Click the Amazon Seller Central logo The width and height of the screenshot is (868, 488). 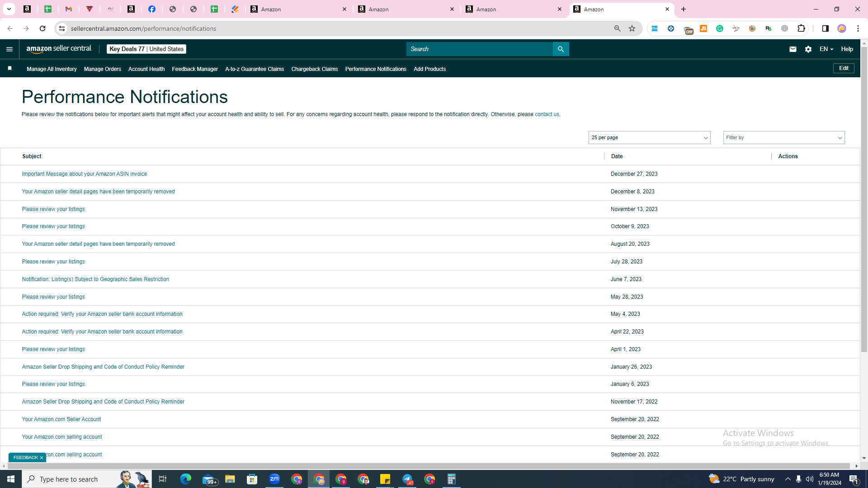[x=59, y=49]
